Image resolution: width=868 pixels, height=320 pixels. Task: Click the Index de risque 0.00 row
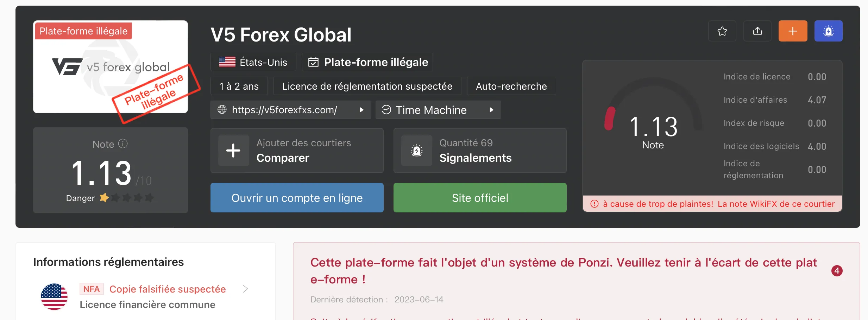coord(775,123)
